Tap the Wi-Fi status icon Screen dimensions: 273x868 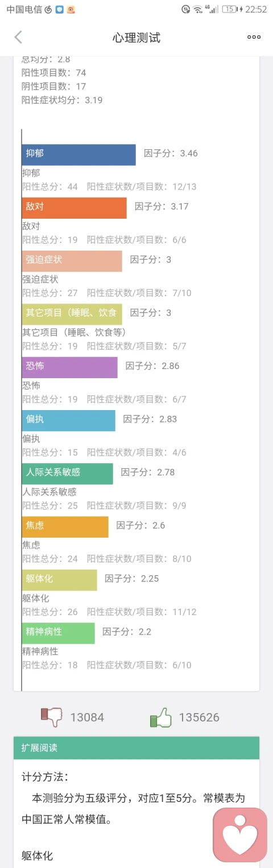pyautogui.click(x=197, y=9)
